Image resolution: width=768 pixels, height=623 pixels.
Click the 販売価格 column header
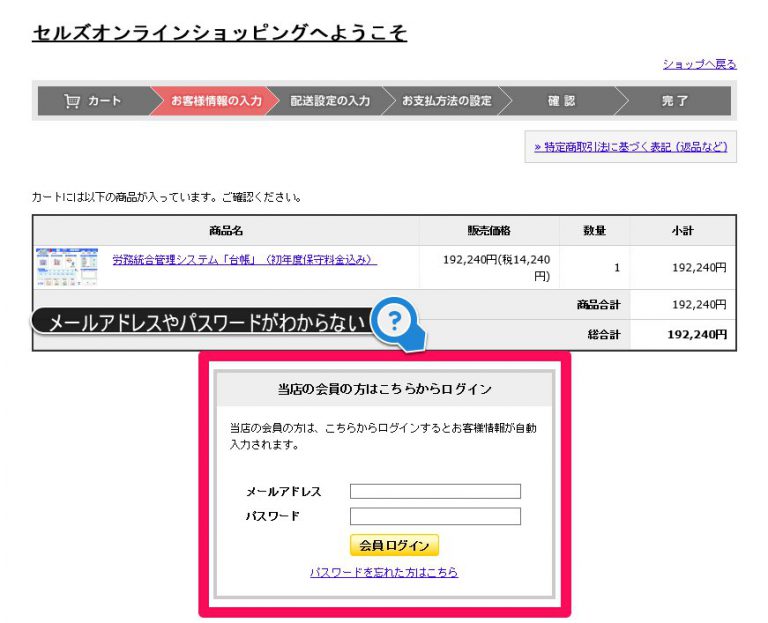click(489, 231)
